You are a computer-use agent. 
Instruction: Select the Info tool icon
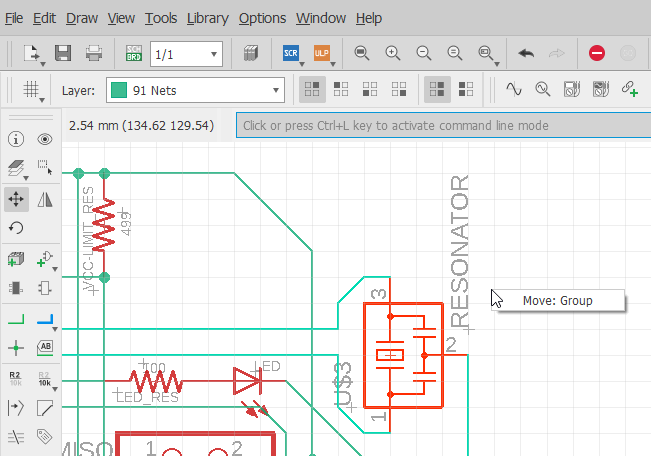pos(16,139)
